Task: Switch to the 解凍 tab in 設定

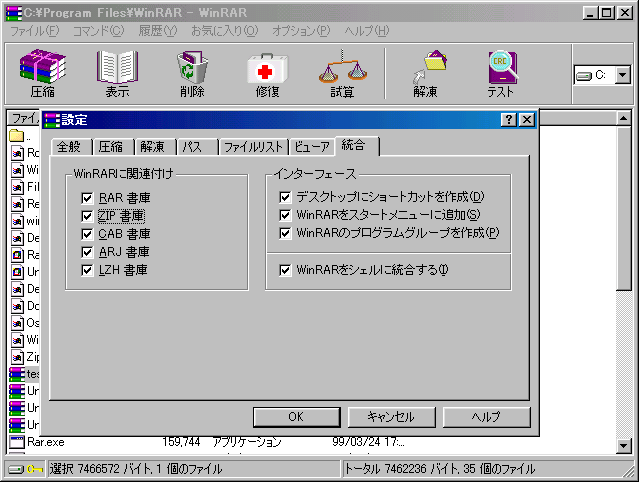Action: click(156, 147)
